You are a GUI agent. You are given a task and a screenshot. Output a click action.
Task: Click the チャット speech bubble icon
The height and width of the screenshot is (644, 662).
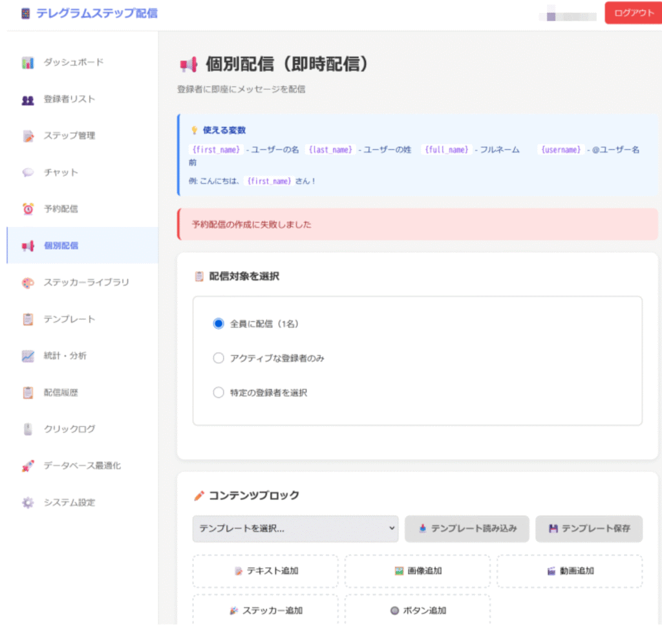pyautogui.click(x=28, y=173)
